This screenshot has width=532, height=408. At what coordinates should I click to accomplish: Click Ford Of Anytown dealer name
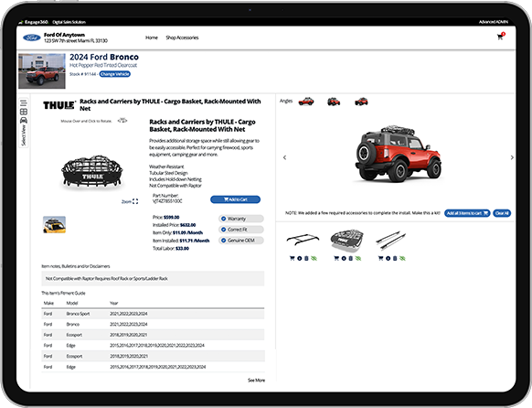coord(65,35)
